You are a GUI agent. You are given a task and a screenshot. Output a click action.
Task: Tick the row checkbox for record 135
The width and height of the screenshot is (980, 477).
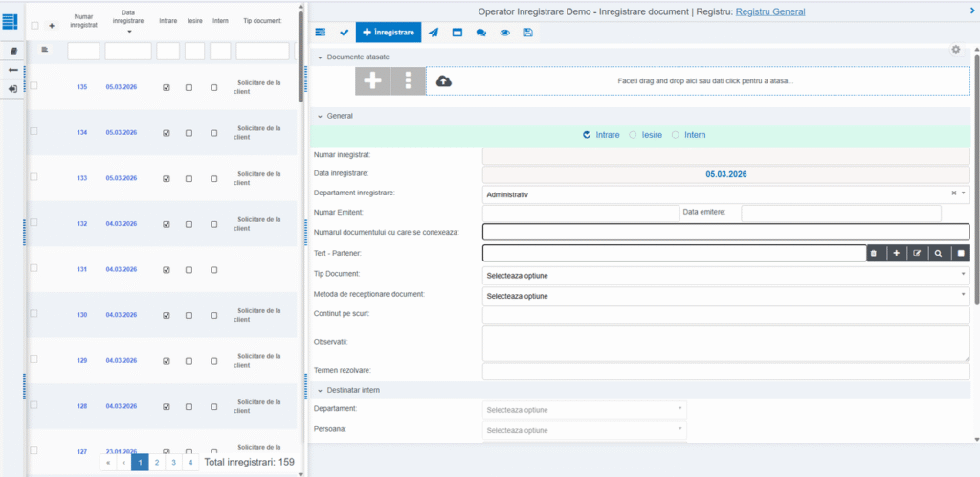point(34,86)
